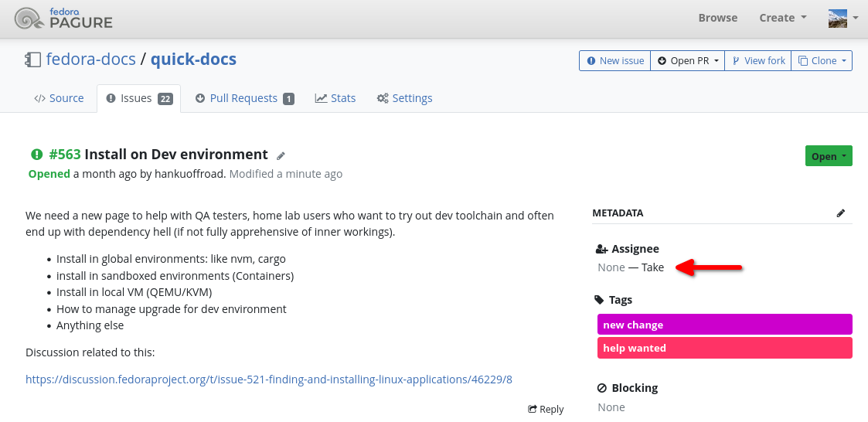Click the pencil icon beside issue title
This screenshot has height=422, width=868.
281,155
